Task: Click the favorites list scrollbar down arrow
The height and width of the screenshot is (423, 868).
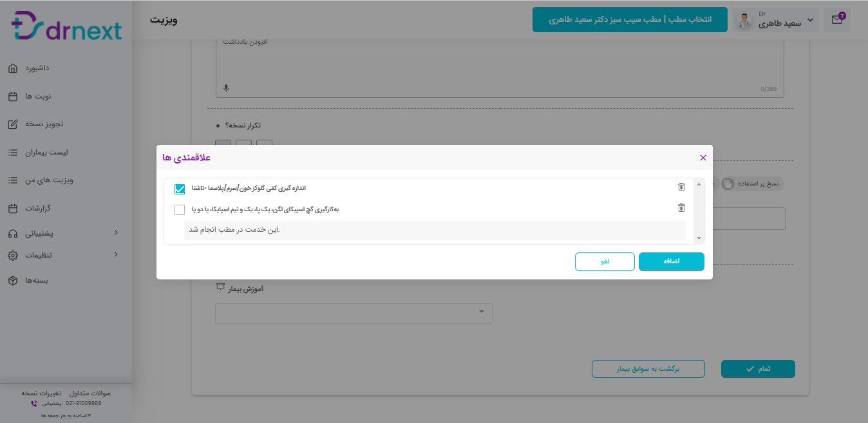Action: tap(699, 238)
